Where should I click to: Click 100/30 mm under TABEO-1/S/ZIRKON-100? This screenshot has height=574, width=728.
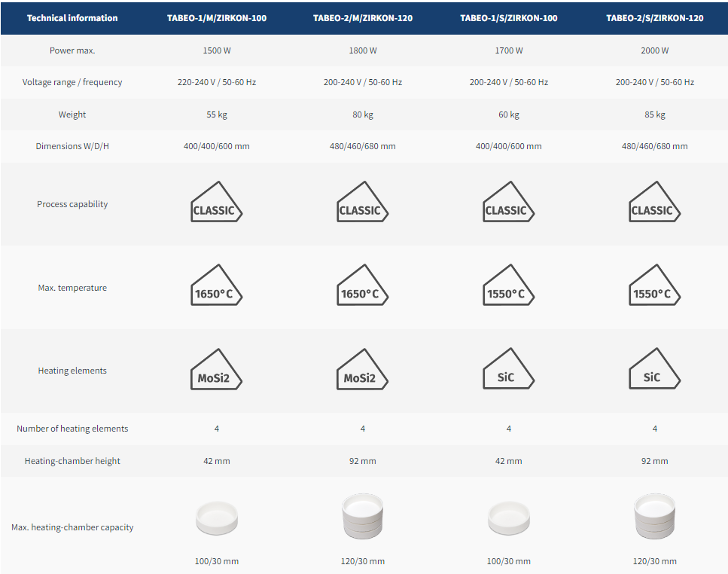coord(509,561)
